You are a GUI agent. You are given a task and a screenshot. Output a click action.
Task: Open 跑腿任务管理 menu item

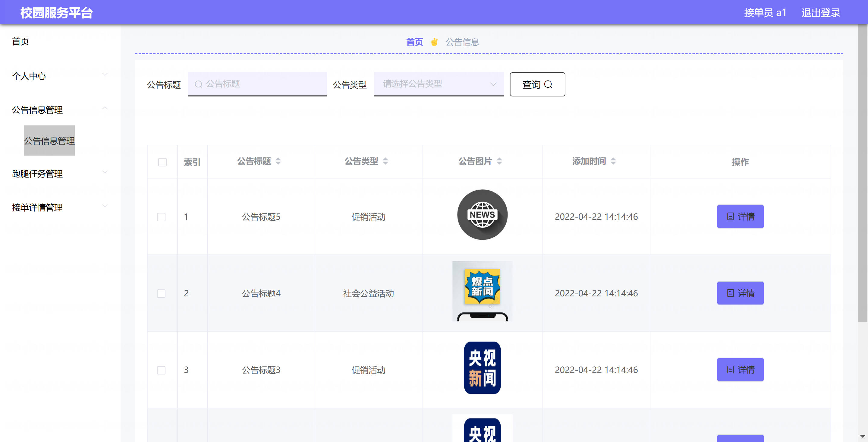(37, 174)
